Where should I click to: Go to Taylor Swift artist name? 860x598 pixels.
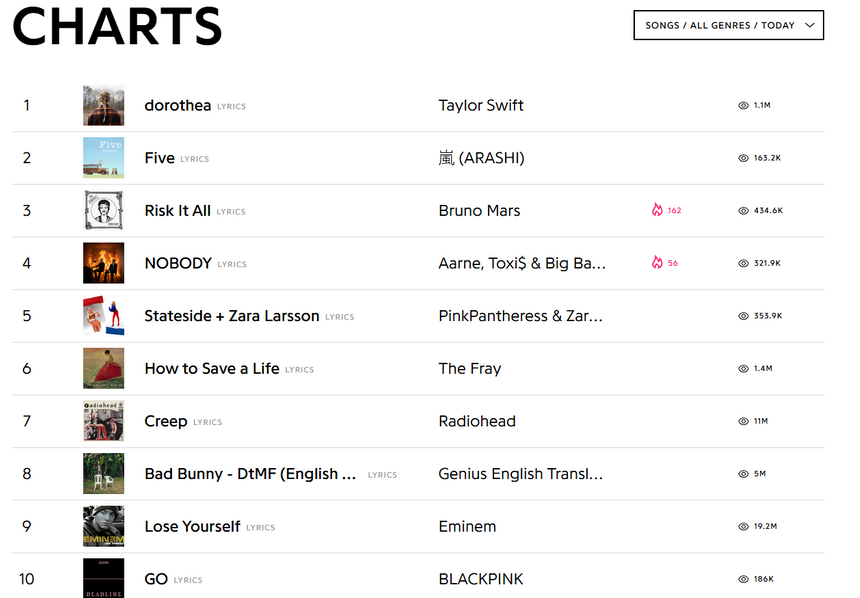tap(481, 106)
